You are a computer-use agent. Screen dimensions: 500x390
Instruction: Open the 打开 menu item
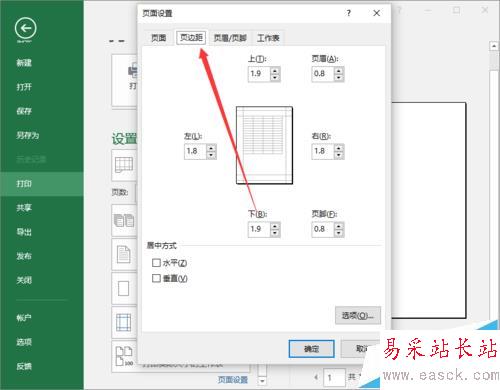24,87
